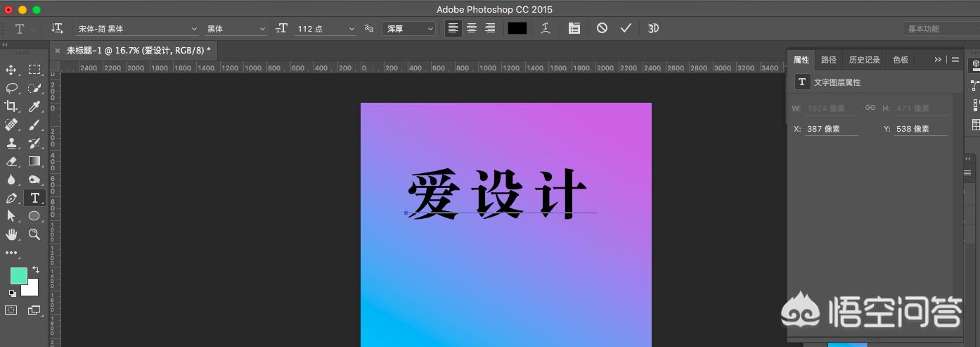Edit the X position field 387 像素
Viewport: 980px width, 347px height.
tap(832, 129)
